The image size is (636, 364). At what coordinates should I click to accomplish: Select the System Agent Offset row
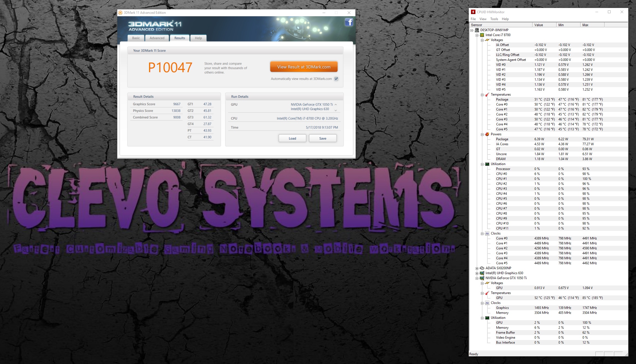tap(549, 60)
